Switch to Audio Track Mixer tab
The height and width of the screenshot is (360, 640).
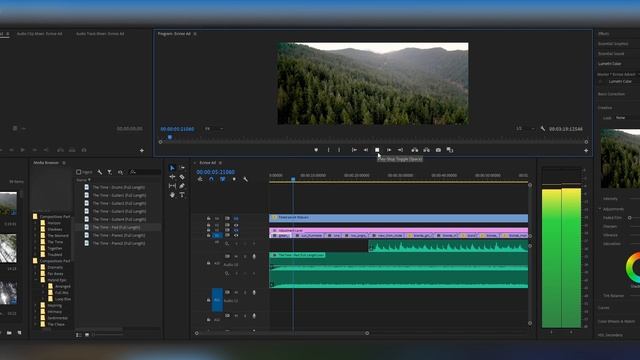point(100,34)
